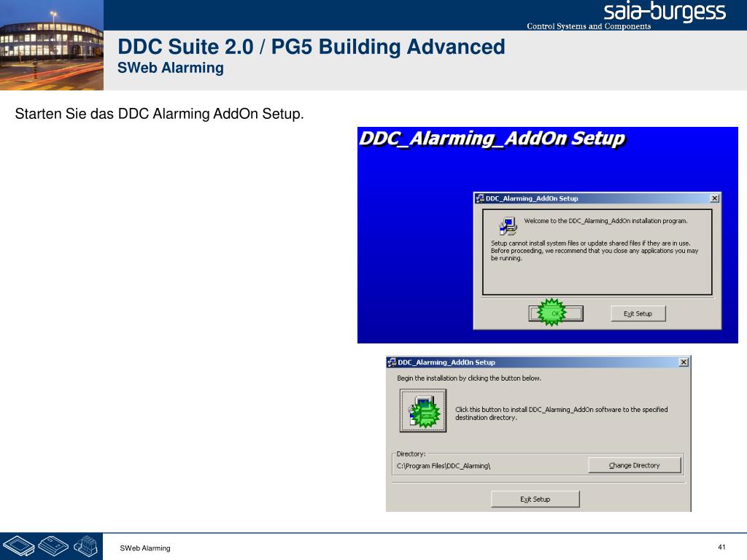Click the Change Directory button
The width and height of the screenshot is (747, 560).
(634, 465)
